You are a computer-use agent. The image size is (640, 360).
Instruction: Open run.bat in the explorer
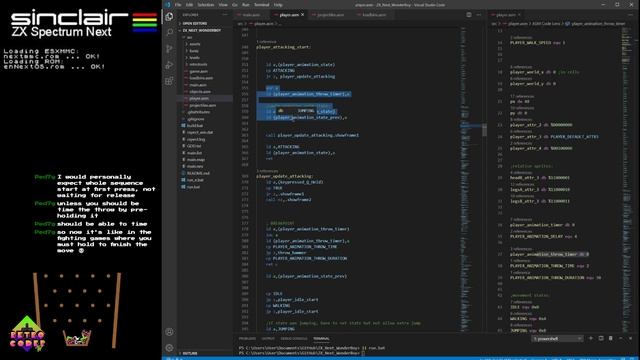(205, 187)
